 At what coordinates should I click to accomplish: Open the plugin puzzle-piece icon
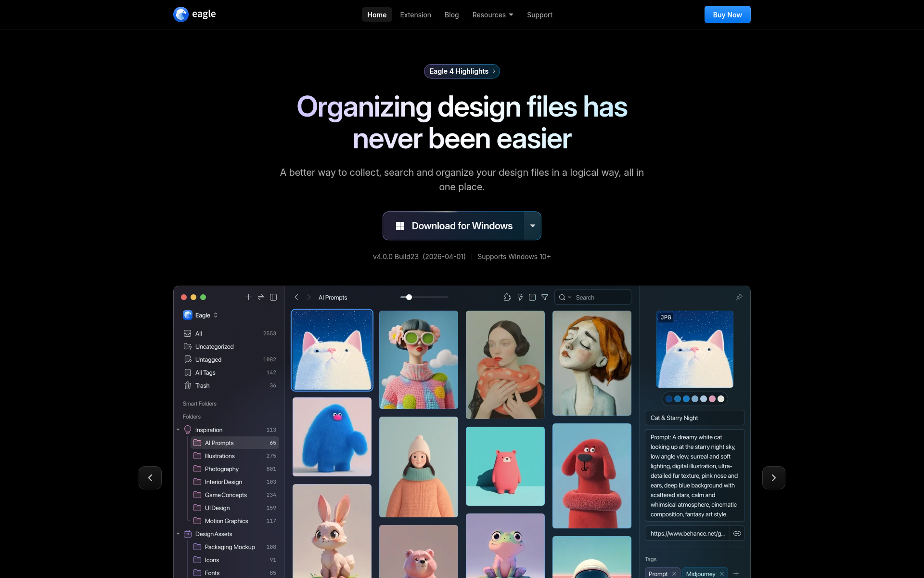[x=507, y=297]
